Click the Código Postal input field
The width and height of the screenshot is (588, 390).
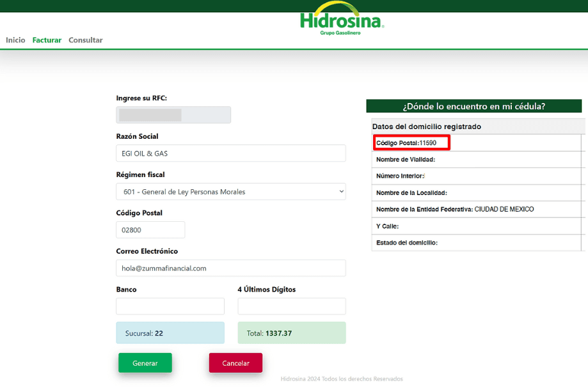click(x=150, y=230)
